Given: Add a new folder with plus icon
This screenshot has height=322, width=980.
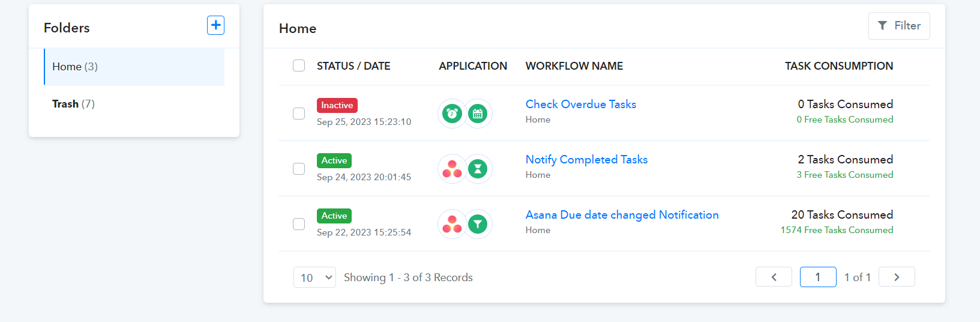Looking at the screenshot, I should [x=215, y=25].
